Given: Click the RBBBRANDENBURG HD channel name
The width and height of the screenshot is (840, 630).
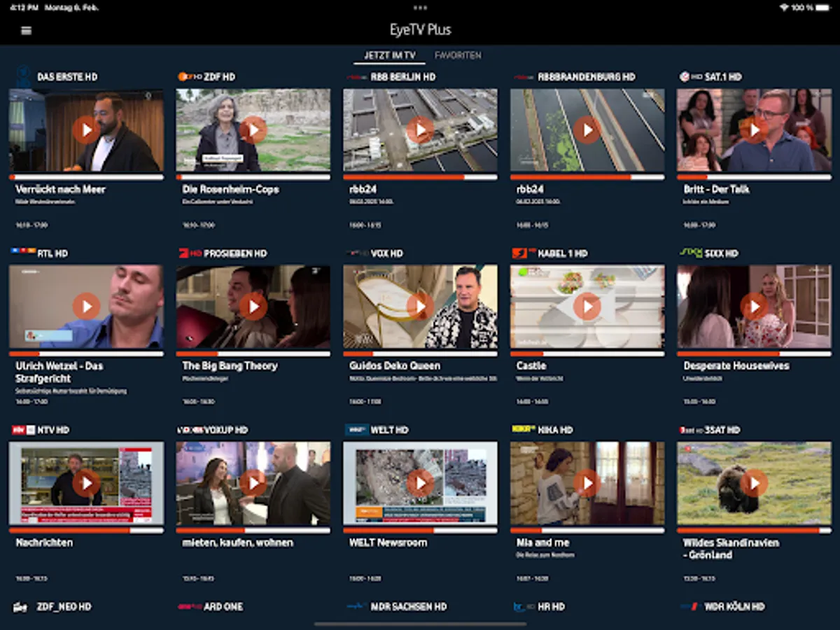Looking at the screenshot, I should pyautogui.click(x=586, y=77).
